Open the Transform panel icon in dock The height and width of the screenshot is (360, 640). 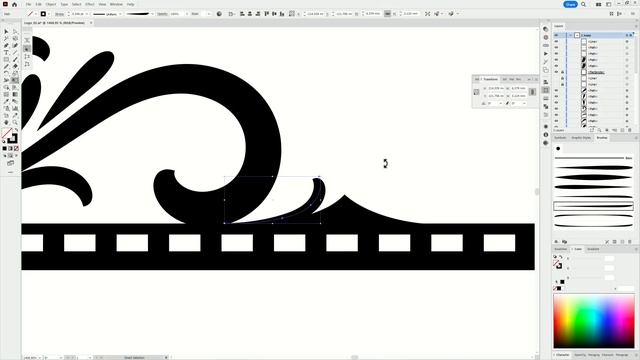coord(546,90)
